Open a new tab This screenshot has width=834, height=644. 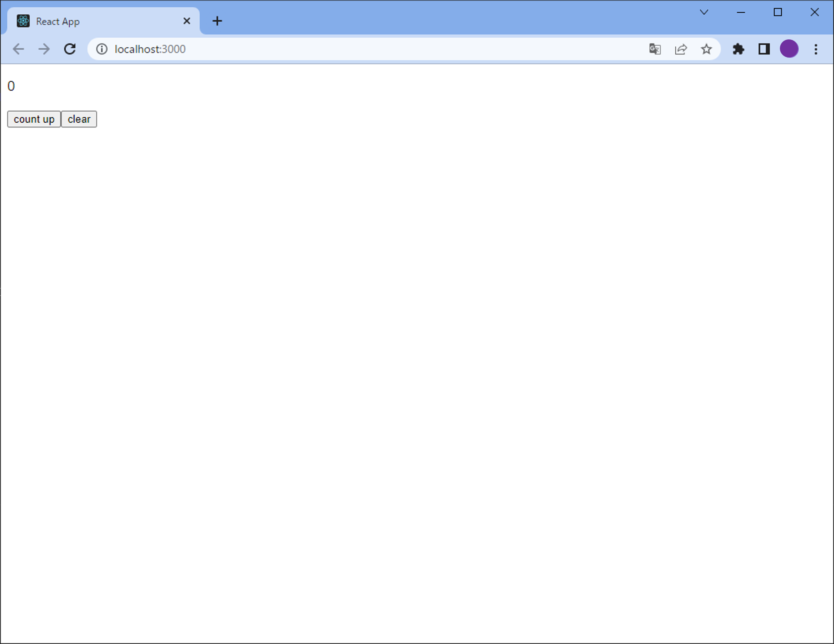coord(217,21)
